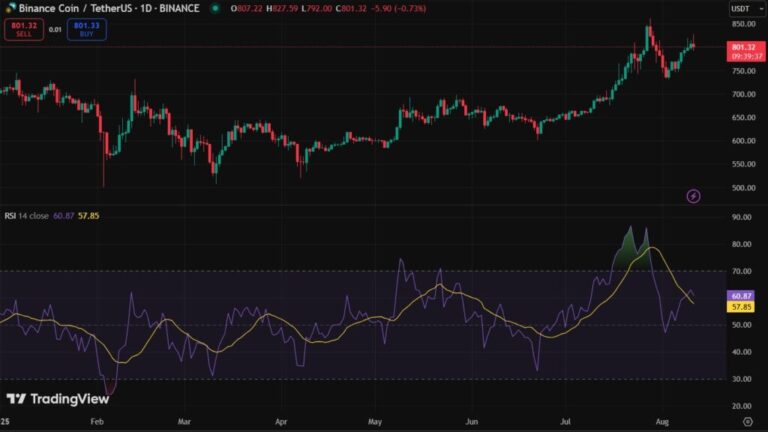768x432 pixels.
Task: Click the O807.22 open price value
Action: click(x=246, y=9)
